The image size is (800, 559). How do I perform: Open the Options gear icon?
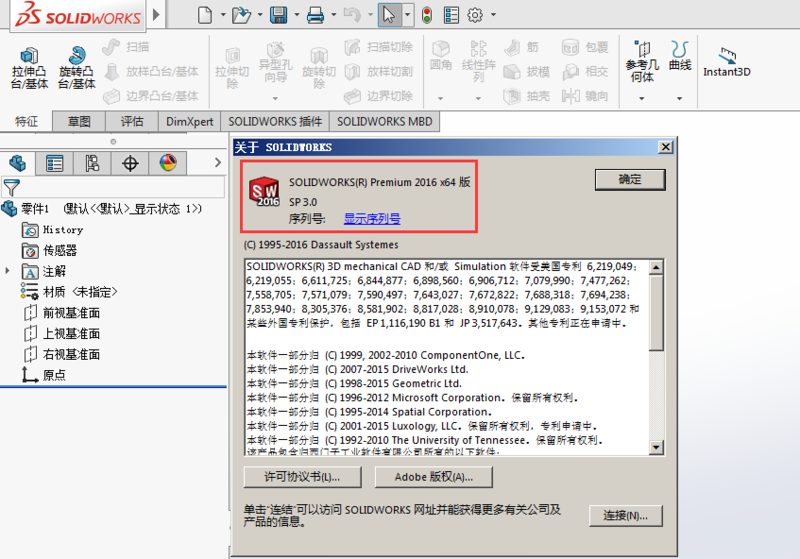[475, 15]
